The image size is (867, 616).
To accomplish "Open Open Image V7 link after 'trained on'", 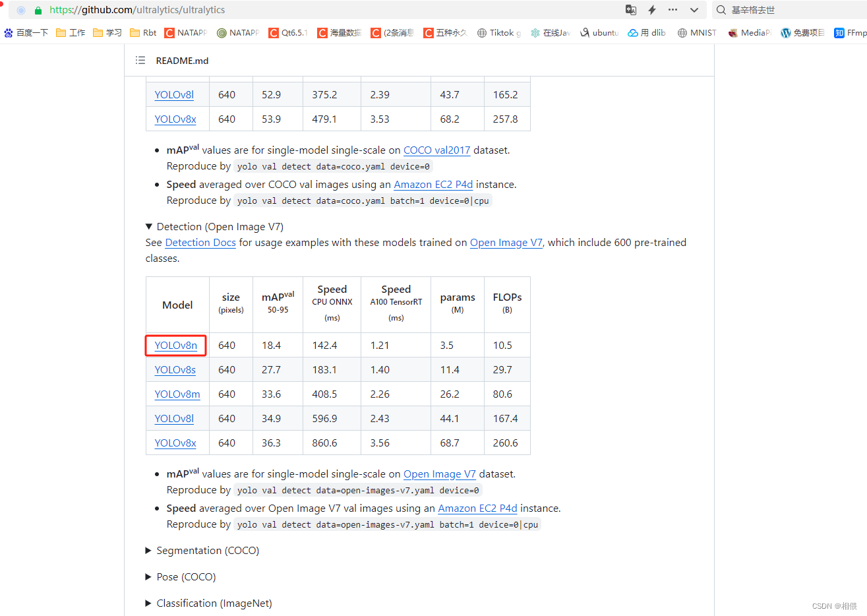I will pos(506,242).
